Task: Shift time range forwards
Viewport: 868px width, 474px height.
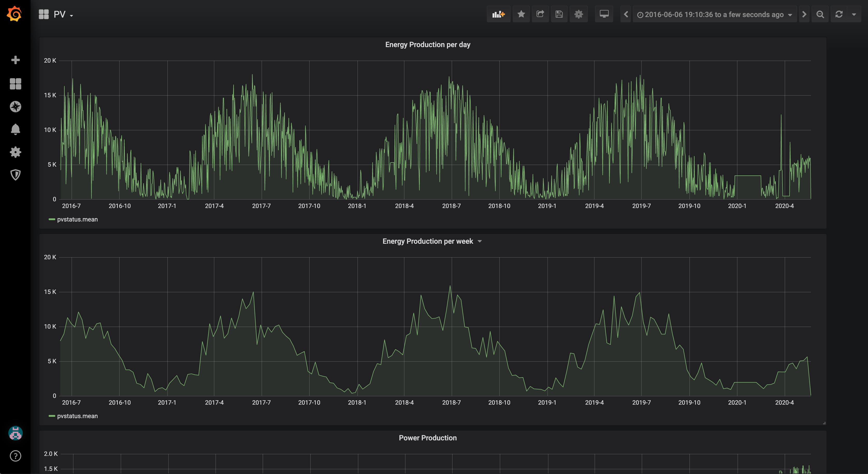Action: (804, 14)
